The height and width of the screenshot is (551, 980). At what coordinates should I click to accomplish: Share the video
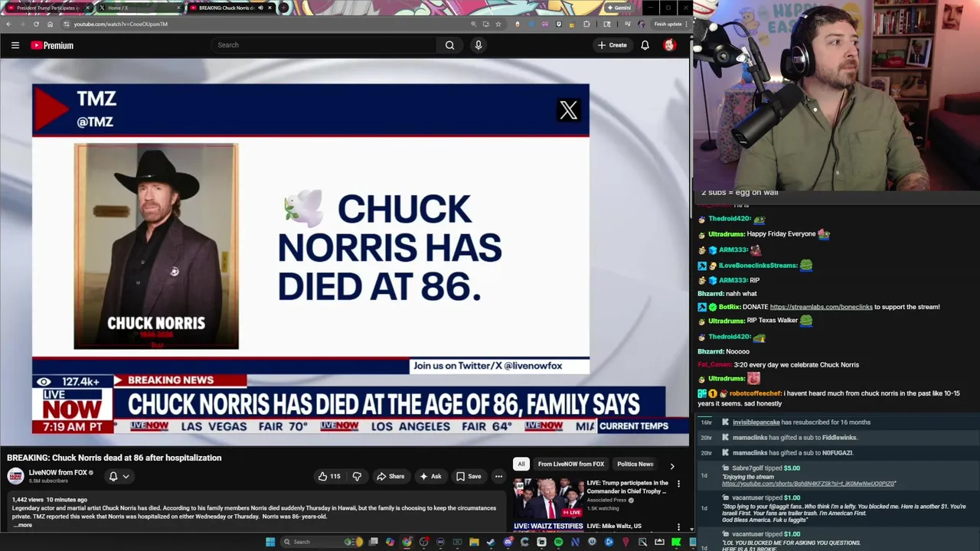point(390,476)
